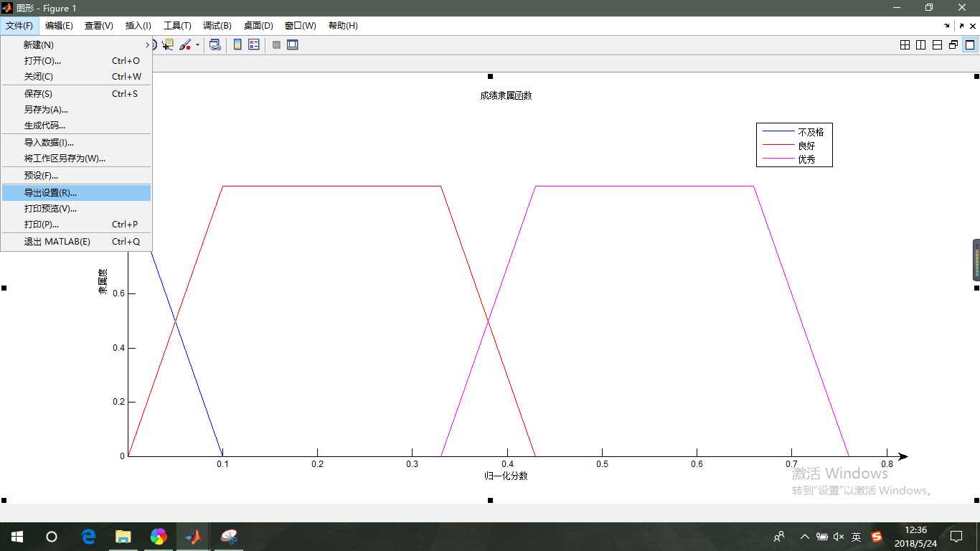This screenshot has width=980, height=551.
Task: Choose 导入数据(I)... menu entry
Action: [76, 143]
